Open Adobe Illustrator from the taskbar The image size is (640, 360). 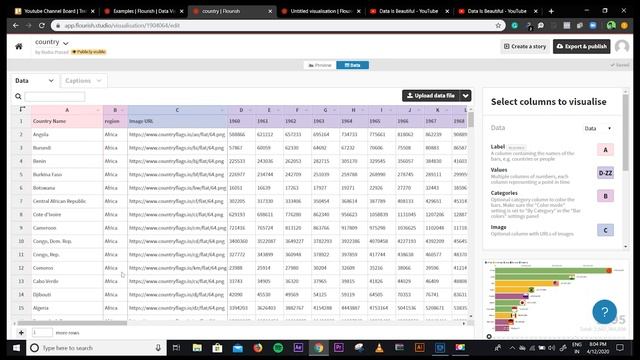[x=419, y=348]
